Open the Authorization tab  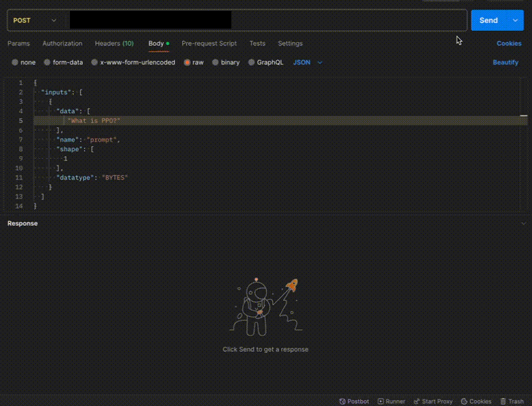coord(62,43)
